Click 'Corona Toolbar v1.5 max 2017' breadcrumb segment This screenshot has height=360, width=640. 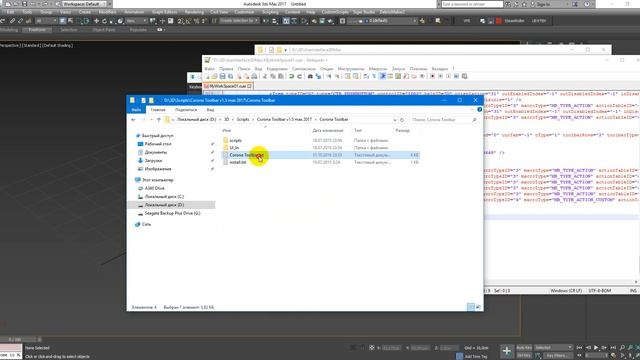coord(284,120)
